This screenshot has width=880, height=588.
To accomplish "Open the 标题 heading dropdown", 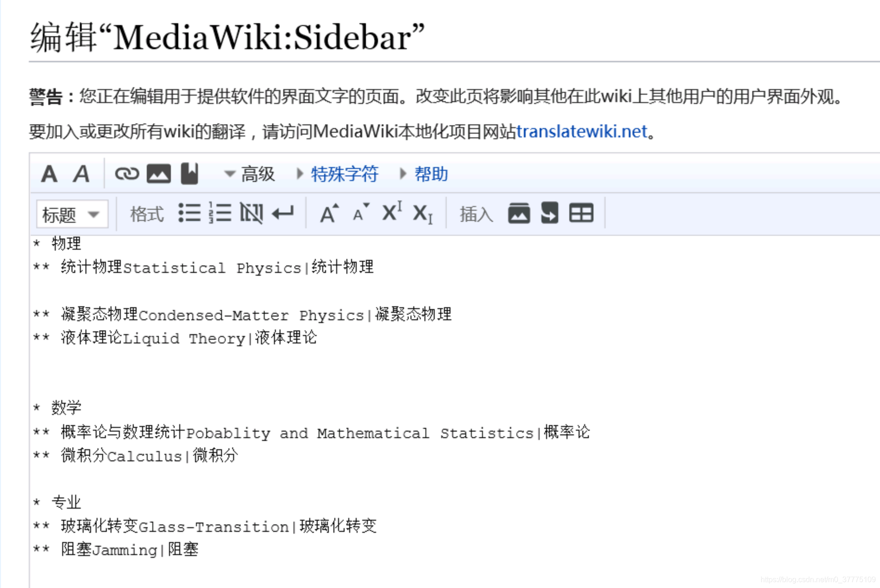I will tap(71, 213).
